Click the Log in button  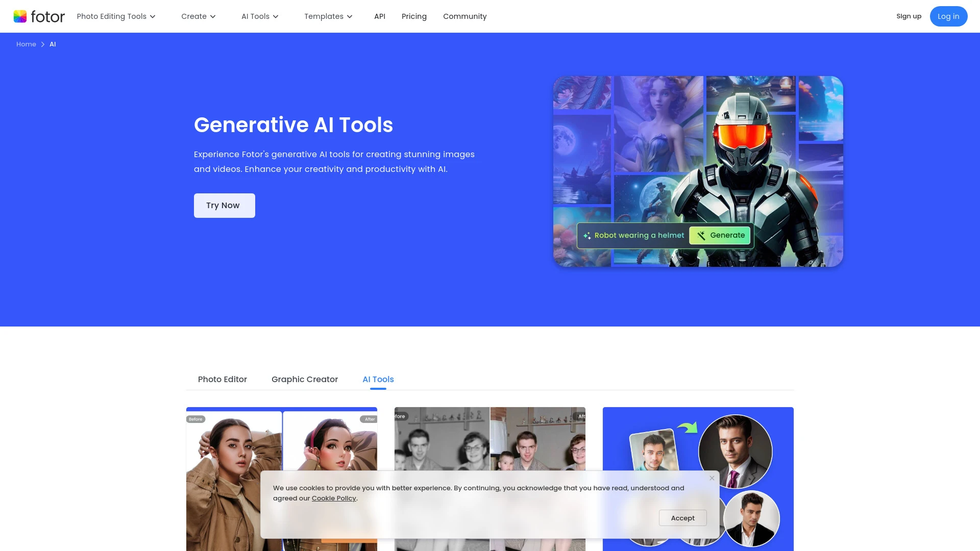tap(948, 16)
